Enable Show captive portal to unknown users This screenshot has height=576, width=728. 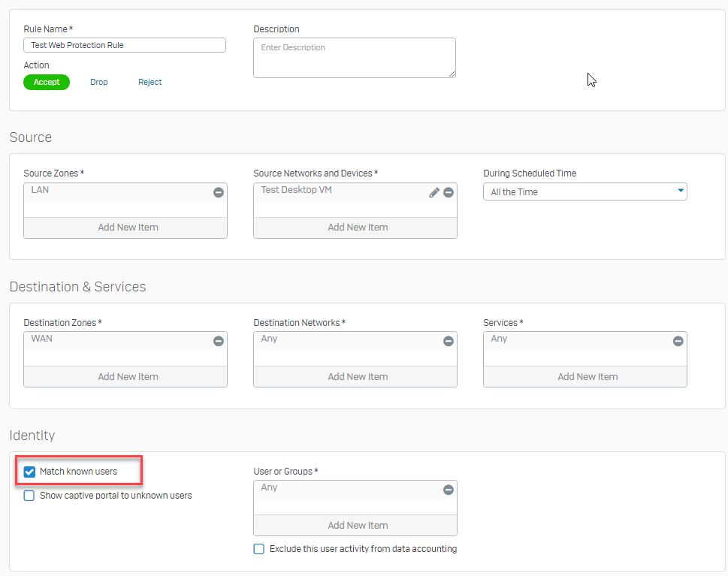click(29, 496)
